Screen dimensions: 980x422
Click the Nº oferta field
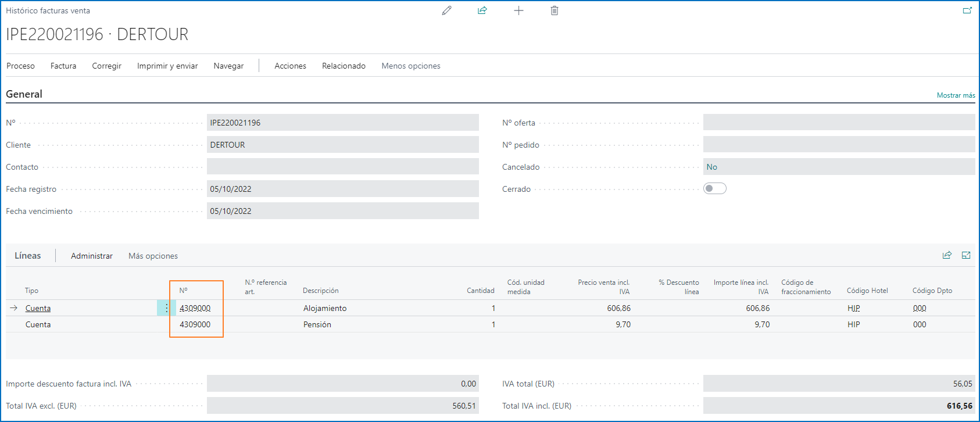[x=839, y=122]
